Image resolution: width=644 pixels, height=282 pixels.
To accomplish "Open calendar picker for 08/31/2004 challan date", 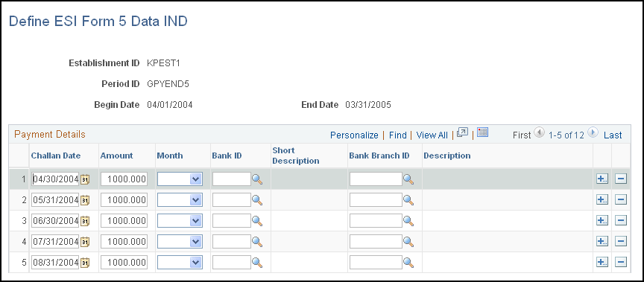I will click(x=85, y=263).
